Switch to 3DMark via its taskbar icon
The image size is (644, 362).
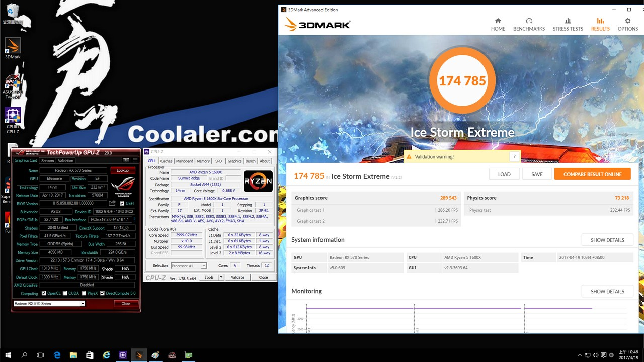pos(139,355)
